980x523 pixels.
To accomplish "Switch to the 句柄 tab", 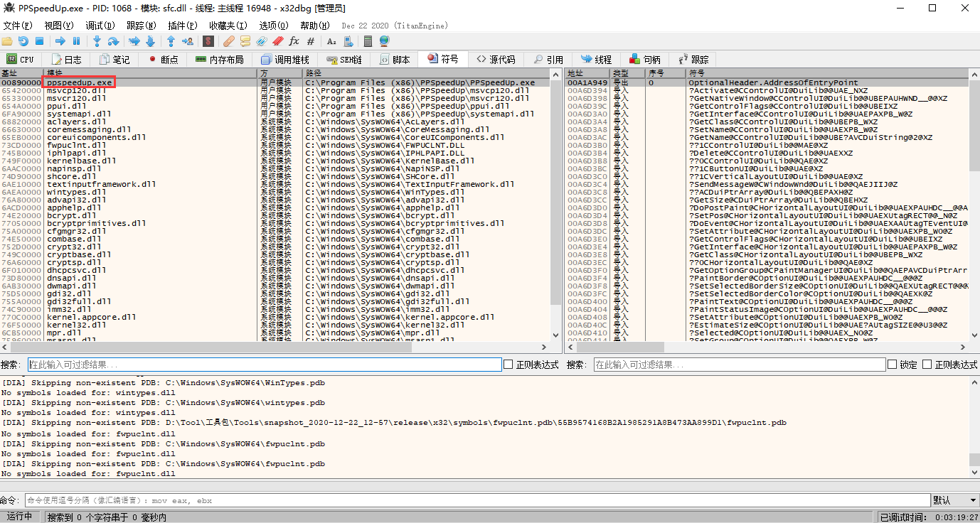I will click(644, 60).
